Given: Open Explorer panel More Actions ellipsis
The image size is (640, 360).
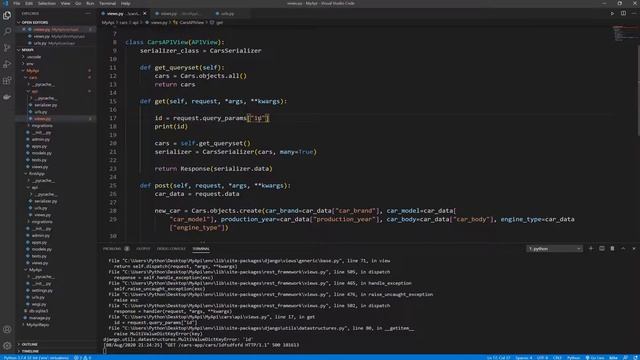Looking at the screenshot, I should (88, 13).
